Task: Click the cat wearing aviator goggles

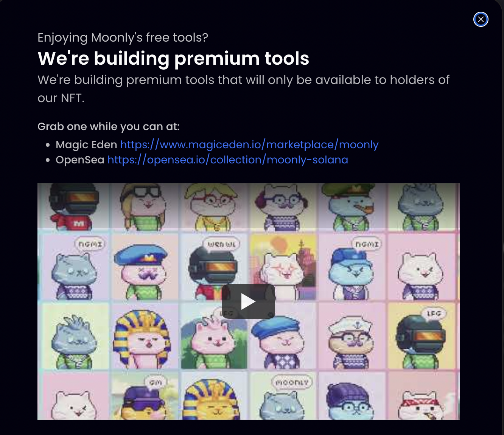Action: coord(144,207)
